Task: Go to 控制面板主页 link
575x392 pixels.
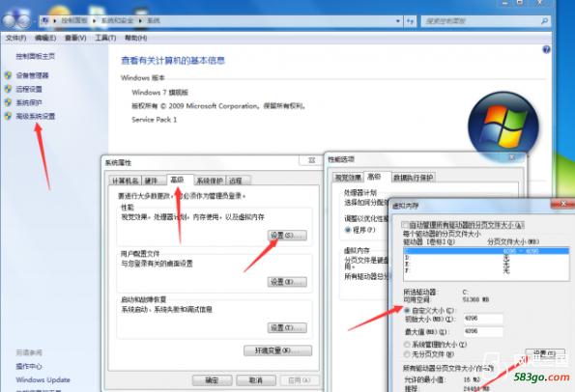Action: 35,56
